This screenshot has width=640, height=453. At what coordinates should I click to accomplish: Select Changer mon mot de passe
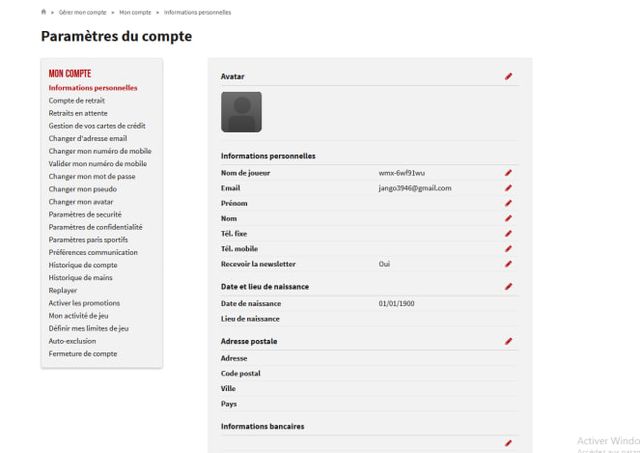click(92, 176)
